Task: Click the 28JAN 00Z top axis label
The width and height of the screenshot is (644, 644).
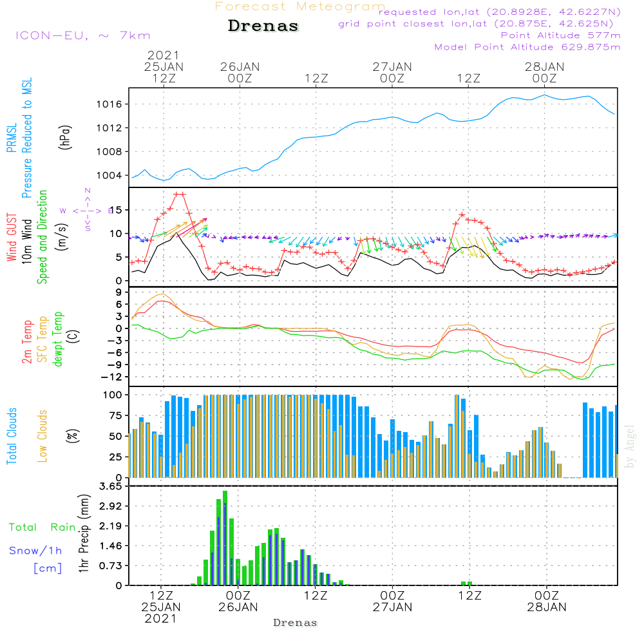Action: [544, 72]
